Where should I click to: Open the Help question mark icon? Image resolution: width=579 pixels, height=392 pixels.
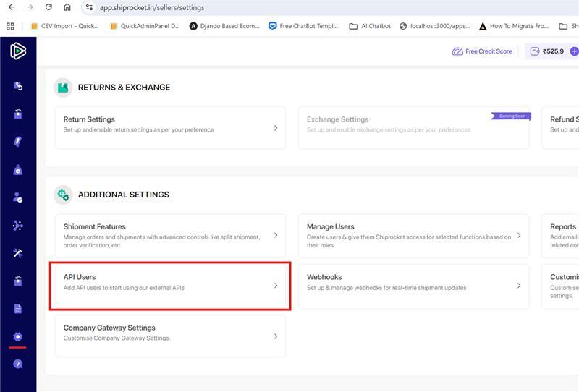click(18, 364)
